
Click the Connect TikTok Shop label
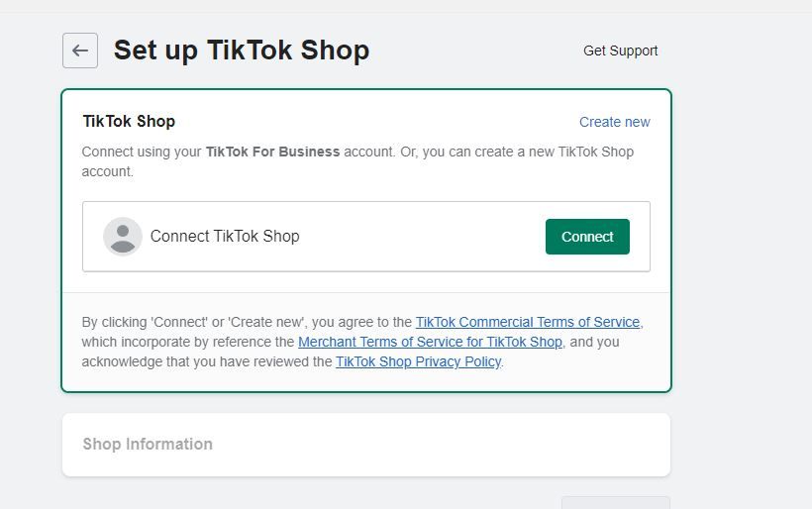click(x=225, y=236)
